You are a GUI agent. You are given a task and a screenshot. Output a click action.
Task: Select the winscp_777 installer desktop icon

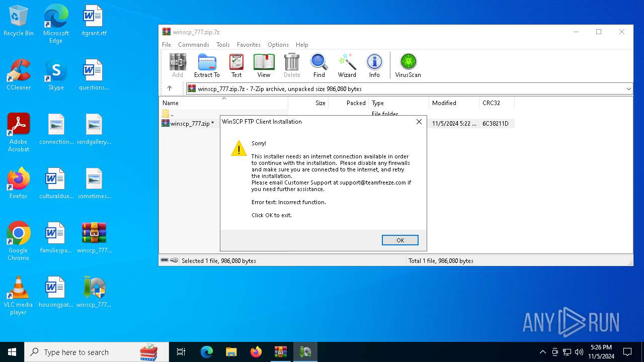point(94,292)
